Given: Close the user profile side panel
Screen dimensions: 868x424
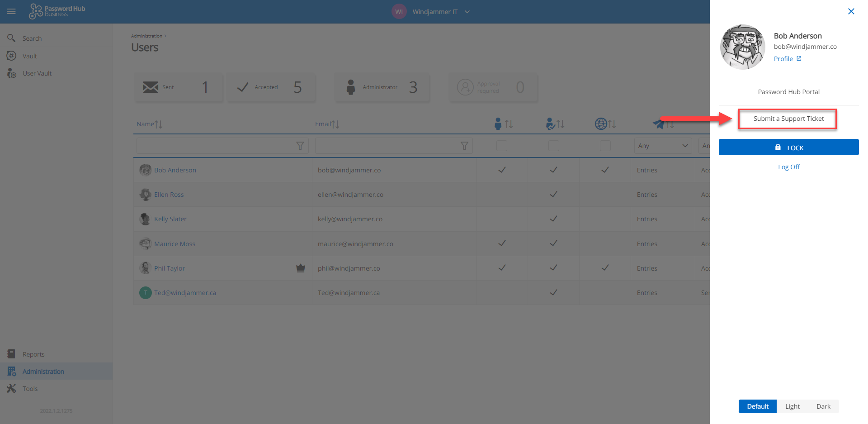Looking at the screenshot, I should [x=851, y=11].
